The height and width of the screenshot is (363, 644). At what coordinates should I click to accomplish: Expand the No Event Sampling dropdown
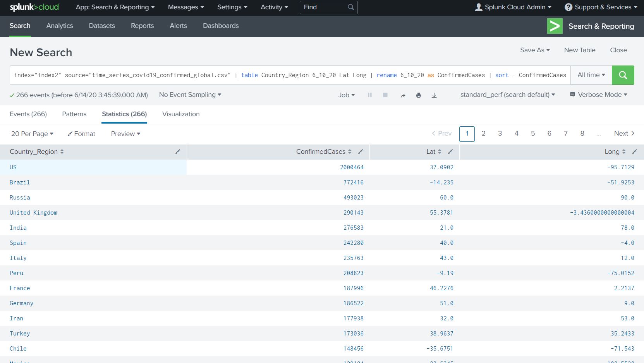coord(190,95)
